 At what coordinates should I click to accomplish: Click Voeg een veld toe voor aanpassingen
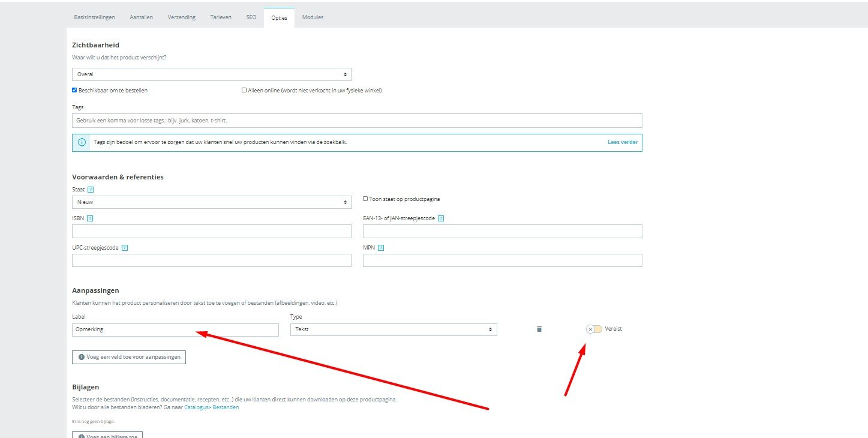click(129, 357)
